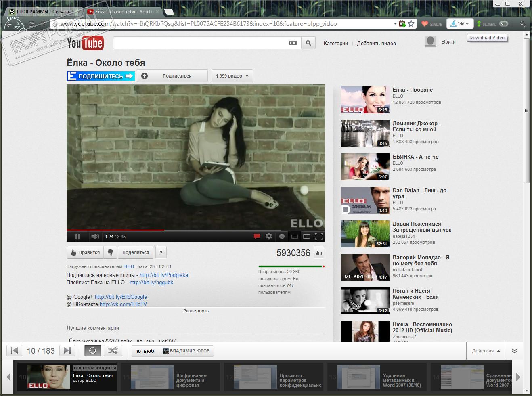
Task: Select playlist item Удаление метаданных в Word 2007
Action: coord(377,377)
